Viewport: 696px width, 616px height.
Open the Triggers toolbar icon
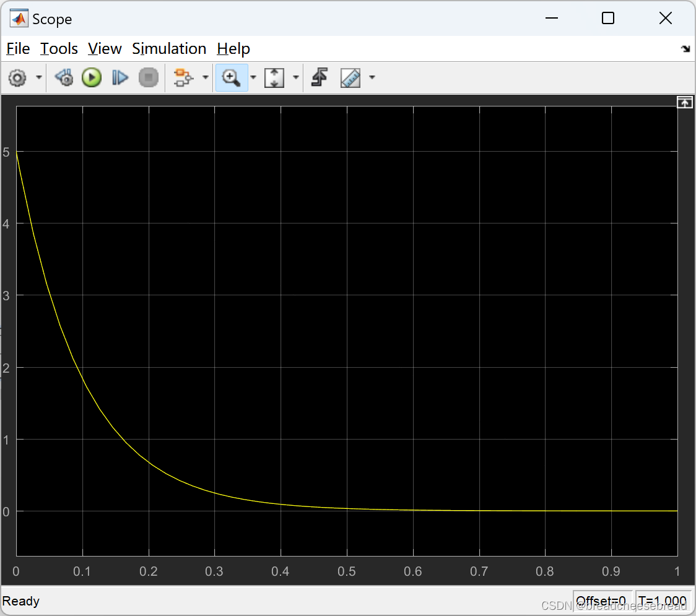point(320,77)
